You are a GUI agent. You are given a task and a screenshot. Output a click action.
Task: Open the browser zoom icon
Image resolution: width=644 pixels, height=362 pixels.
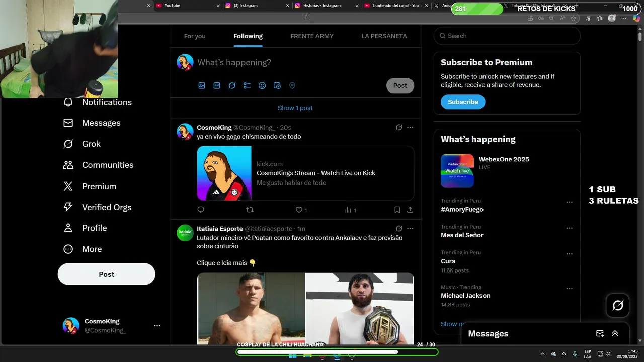click(551, 18)
